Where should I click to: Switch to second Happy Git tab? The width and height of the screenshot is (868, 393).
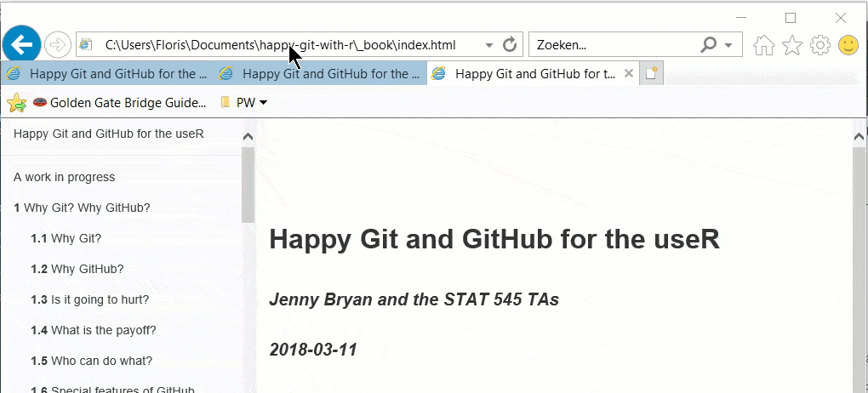click(320, 73)
